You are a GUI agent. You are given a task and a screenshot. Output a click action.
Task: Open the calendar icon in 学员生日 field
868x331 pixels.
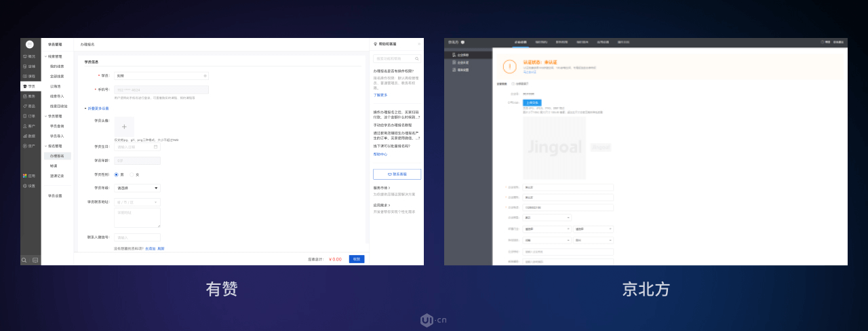click(x=155, y=147)
